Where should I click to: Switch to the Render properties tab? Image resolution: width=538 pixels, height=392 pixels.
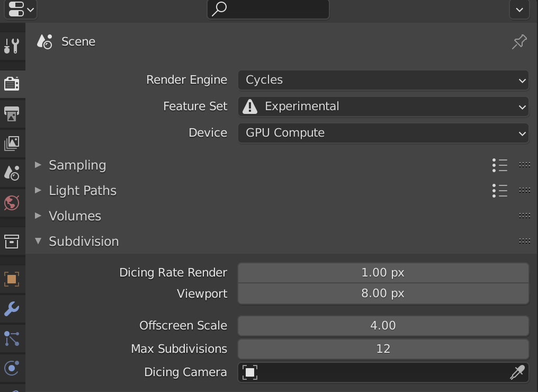pyautogui.click(x=12, y=84)
